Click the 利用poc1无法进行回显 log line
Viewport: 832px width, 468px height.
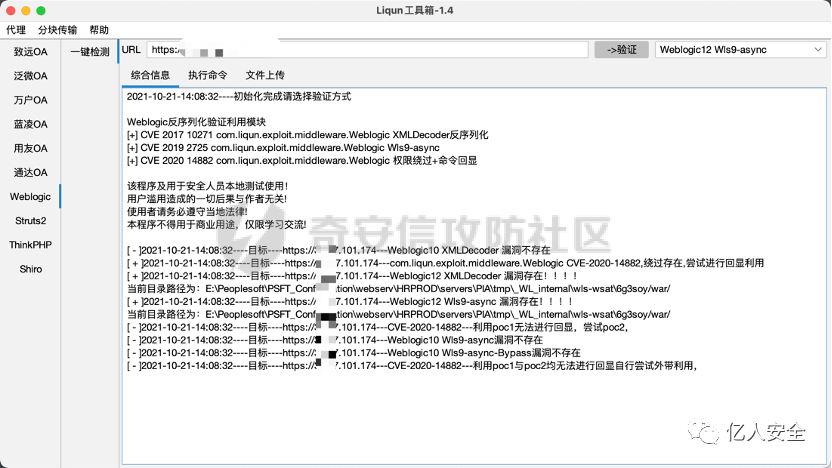click(x=378, y=327)
